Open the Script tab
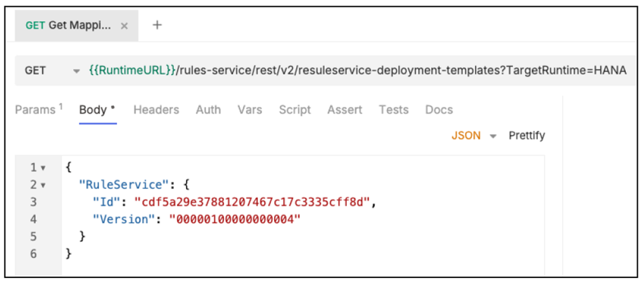This screenshot has height=285, width=644. pyautogui.click(x=295, y=110)
